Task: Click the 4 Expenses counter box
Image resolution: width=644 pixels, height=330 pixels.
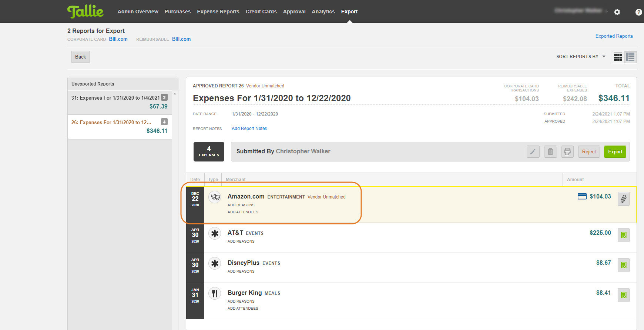Action: [x=209, y=151]
